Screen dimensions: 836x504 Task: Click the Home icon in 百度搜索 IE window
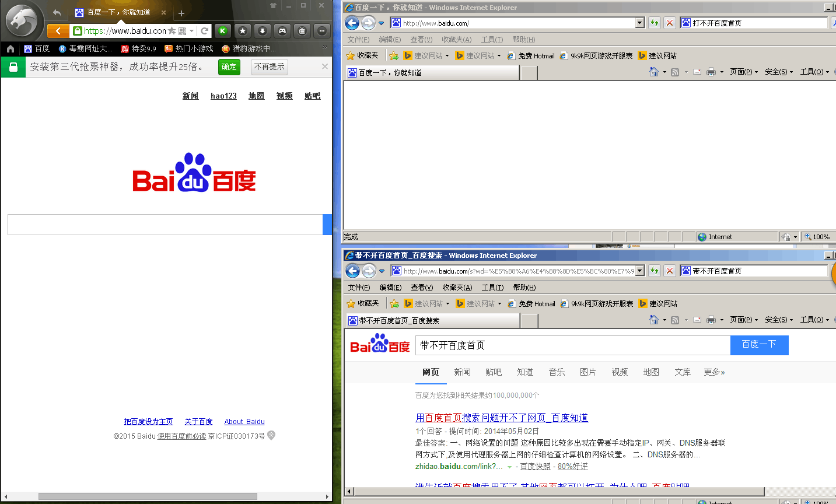(x=654, y=320)
